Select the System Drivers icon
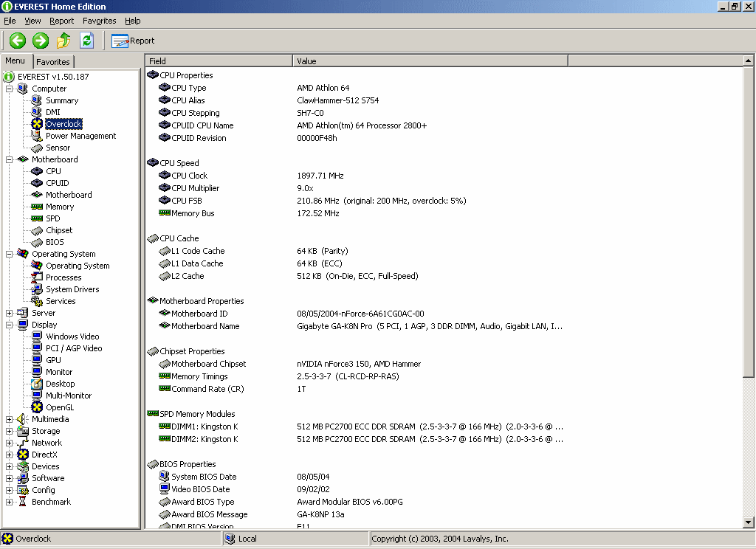756x549 pixels. (x=37, y=289)
